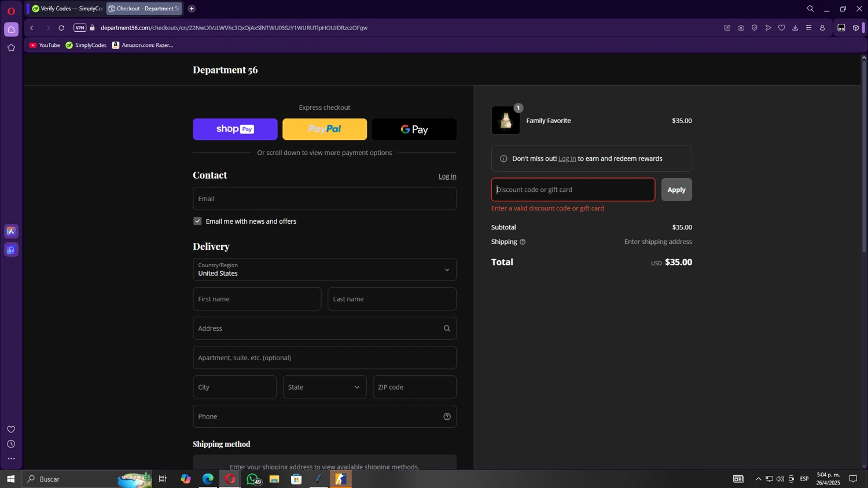Open the Flow send arrow icon
The height and width of the screenshot is (488, 868).
(x=768, y=28)
